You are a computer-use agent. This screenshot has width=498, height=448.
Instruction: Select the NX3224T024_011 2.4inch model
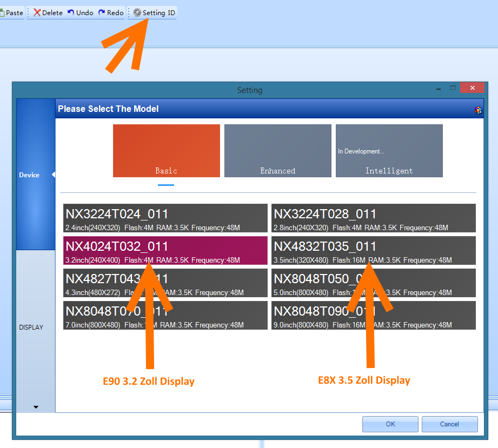click(164, 218)
